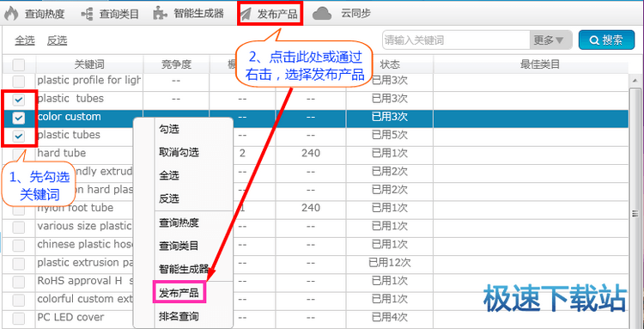Check the plastic extrusion row checkbox
The height and width of the screenshot is (329, 644).
tap(19, 263)
